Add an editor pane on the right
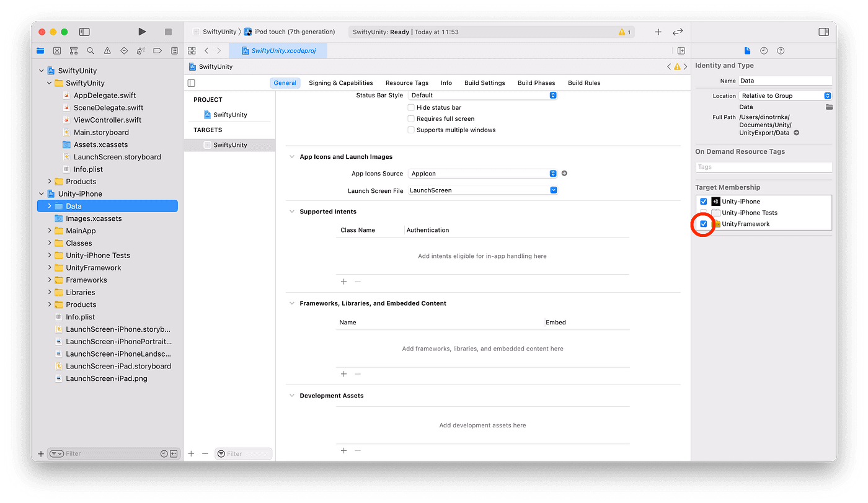This screenshot has width=868, height=503. [681, 51]
